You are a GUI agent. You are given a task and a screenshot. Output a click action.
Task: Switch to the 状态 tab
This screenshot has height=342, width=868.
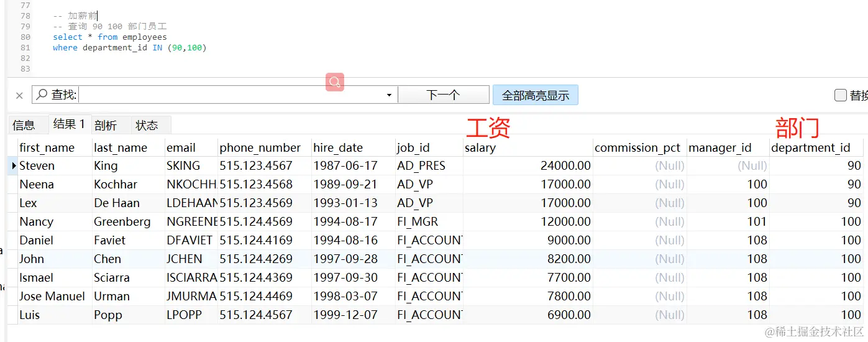pyautogui.click(x=147, y=125)
